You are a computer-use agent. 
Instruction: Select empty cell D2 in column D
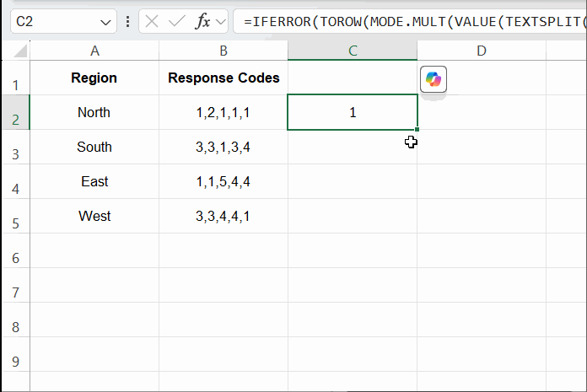point(482,112)
